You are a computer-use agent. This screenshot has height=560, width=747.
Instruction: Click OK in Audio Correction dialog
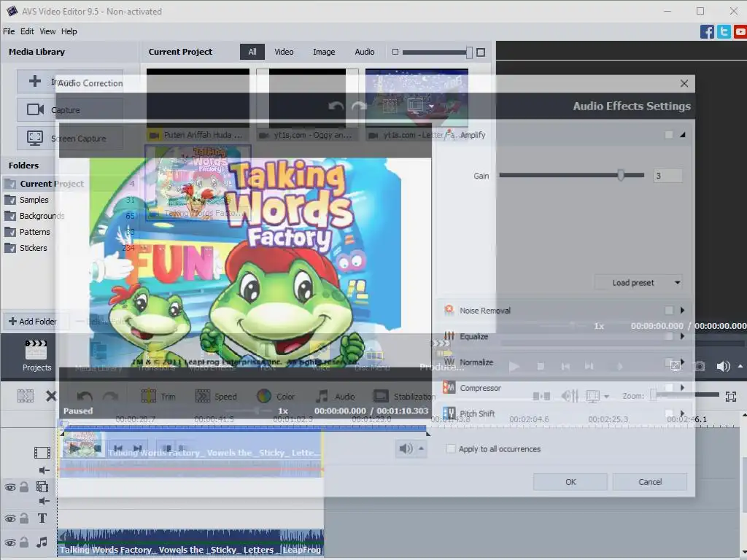[570, 482]
